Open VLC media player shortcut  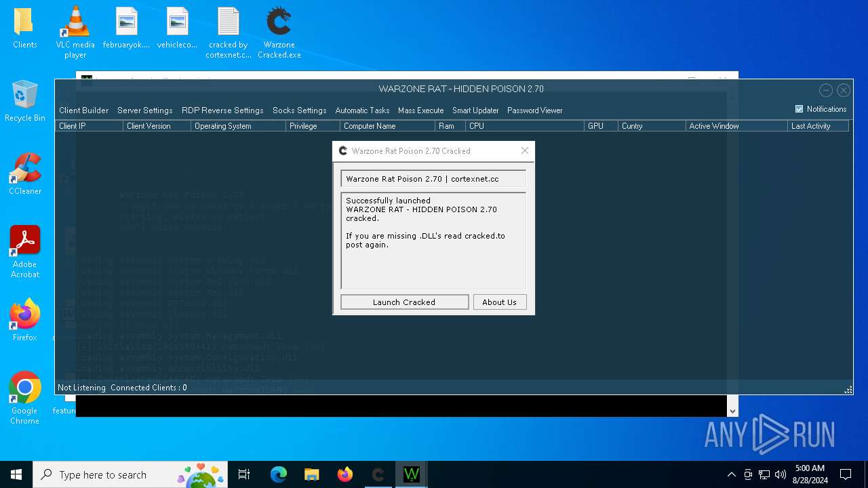75,32
